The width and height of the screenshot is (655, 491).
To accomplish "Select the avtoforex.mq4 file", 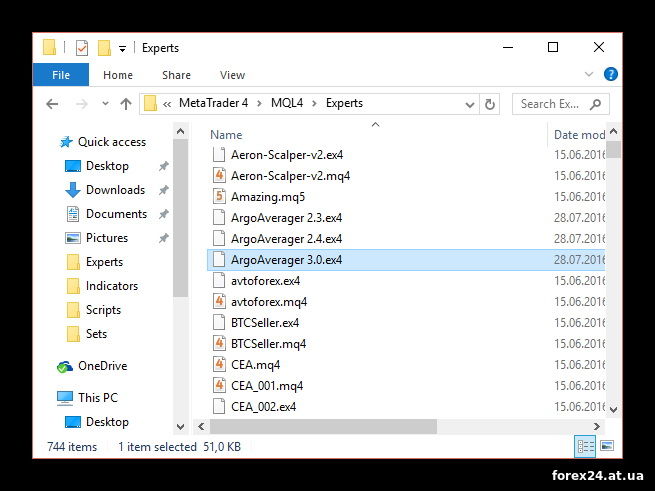I will (x=269, y=302).
